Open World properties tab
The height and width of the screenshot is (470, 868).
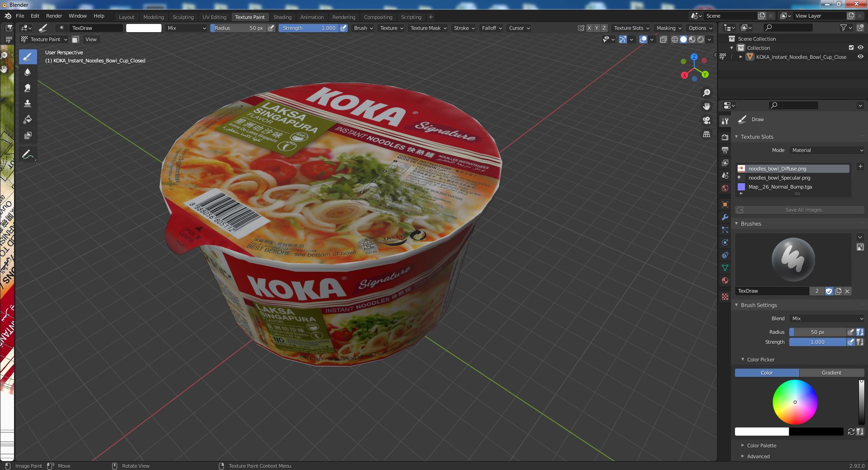[x=725, y=188]
